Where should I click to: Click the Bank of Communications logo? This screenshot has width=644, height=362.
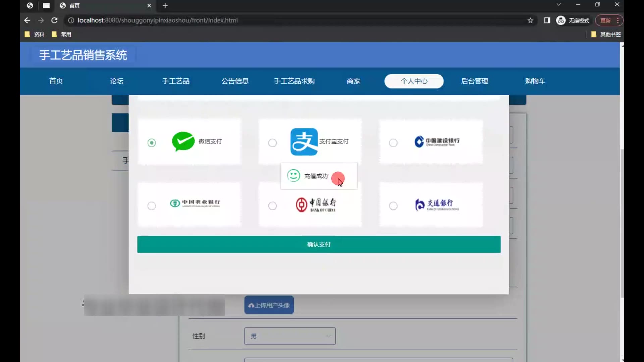coord(436,204)
